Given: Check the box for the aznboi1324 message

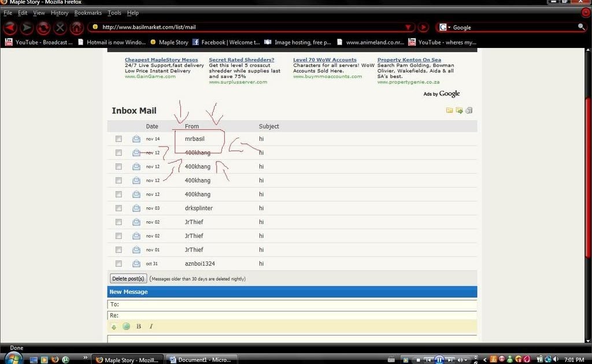Looking at the screenshot, I should [x=119, y=263].
